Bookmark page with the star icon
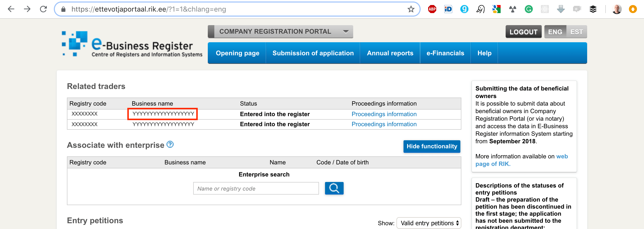This screenshot has height=229, width=644. (411, 9)
